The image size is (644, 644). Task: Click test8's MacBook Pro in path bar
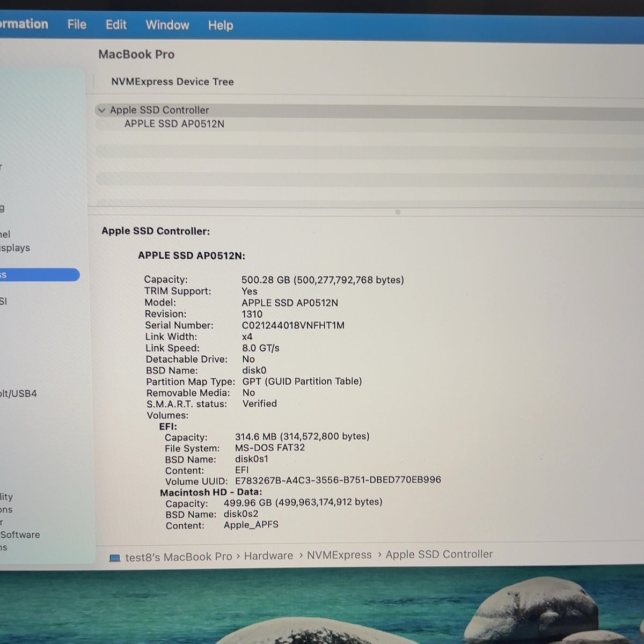pyautogui.click(x=179, y=557)
